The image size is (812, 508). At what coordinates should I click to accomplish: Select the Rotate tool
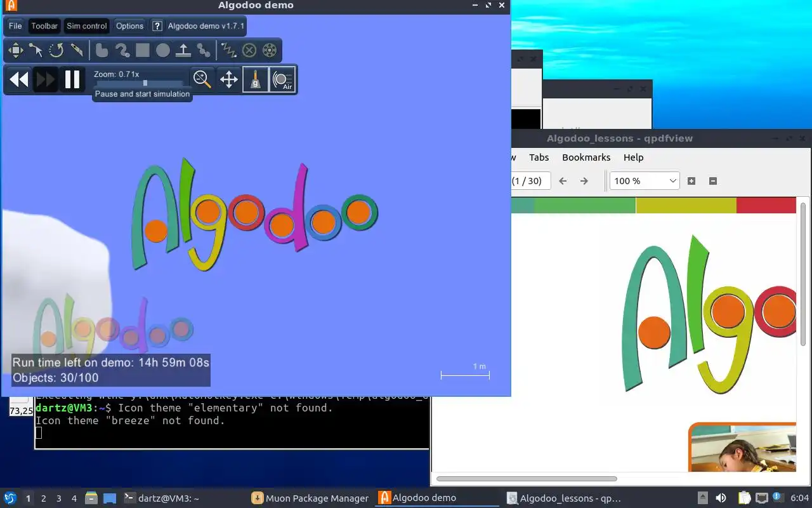56,50
